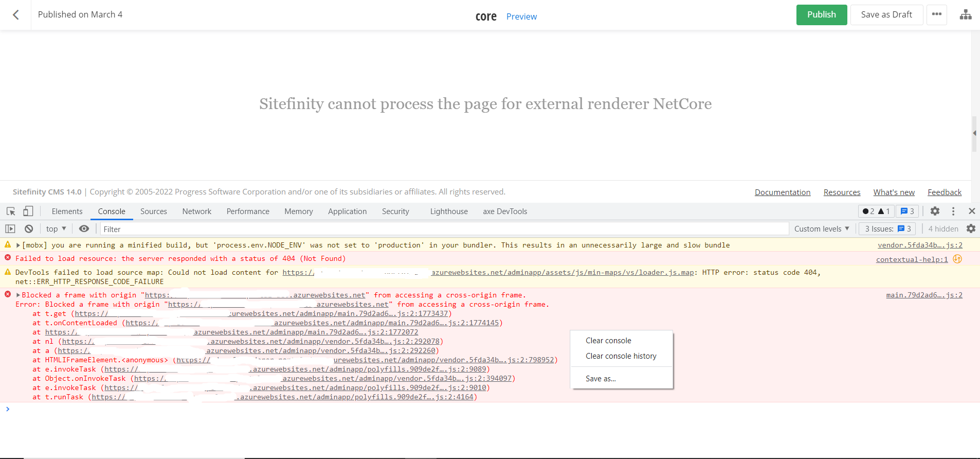
Task: Close the DevTools panel
Action: [x=972, y=211]
